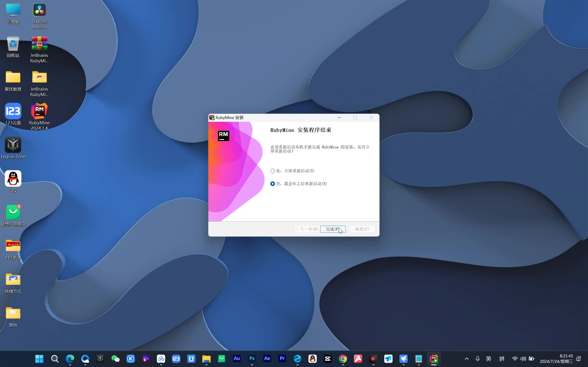The image size is (588, 367).
Task: Select the restart later radio option
Action: pyautogui.click(x=273, y=184)
